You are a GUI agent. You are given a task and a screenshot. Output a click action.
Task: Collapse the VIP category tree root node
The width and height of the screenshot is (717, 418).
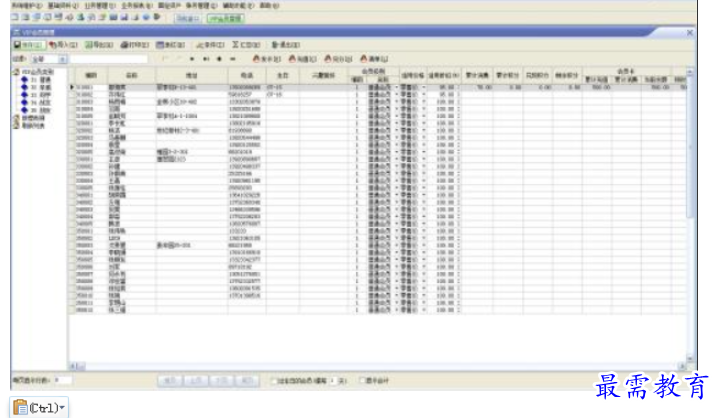(x=16, y=72)
